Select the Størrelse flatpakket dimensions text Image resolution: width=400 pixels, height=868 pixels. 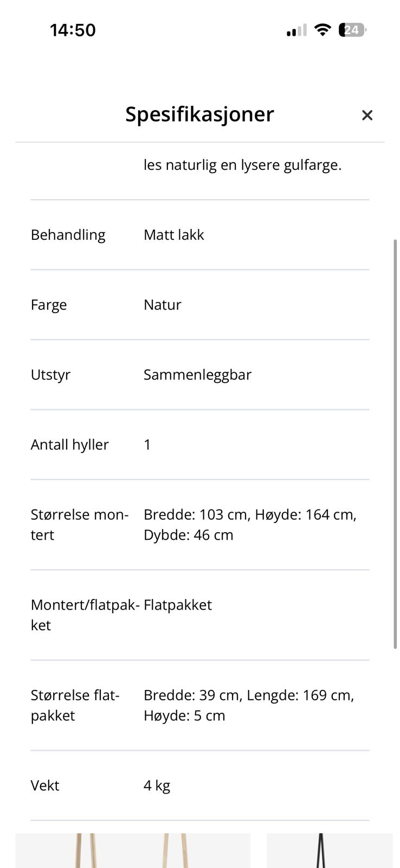pos(249,705)
